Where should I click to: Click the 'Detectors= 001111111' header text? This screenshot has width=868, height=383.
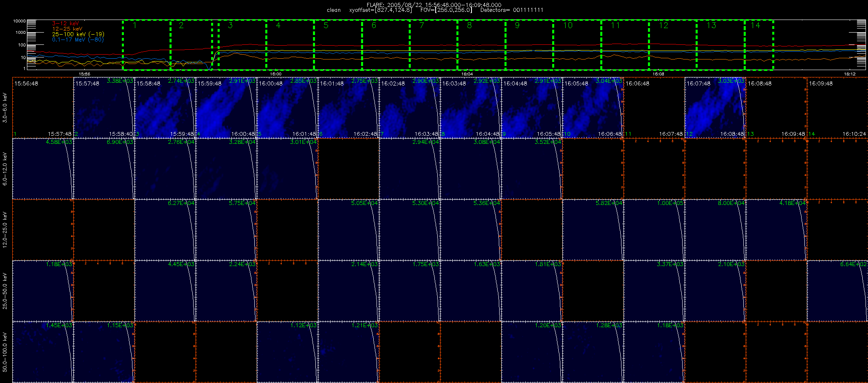[x=512, y=10]
